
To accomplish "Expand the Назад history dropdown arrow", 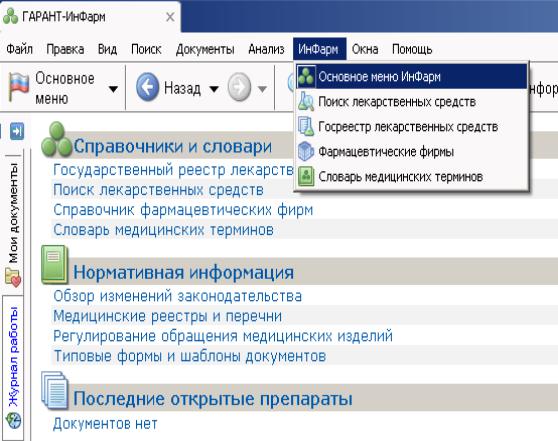I will pos(214,89).
